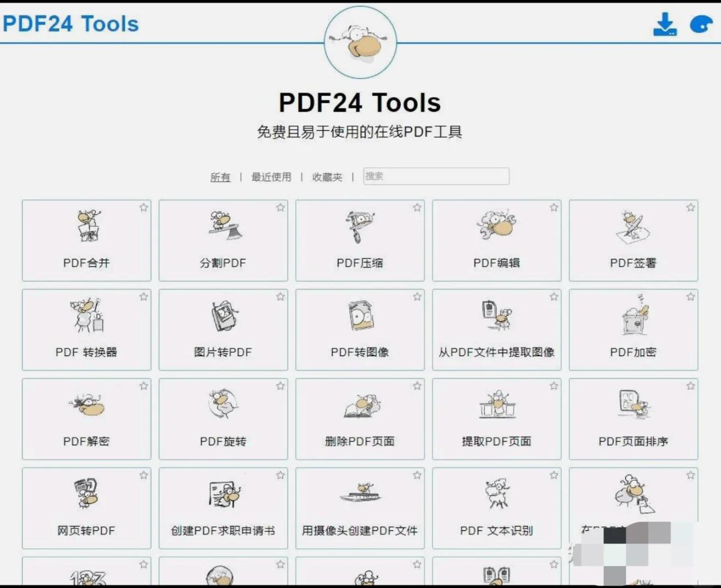721x588 pixels.
Task: Switch to the 收藏夹 favorites filter
Action: point(328,177)
